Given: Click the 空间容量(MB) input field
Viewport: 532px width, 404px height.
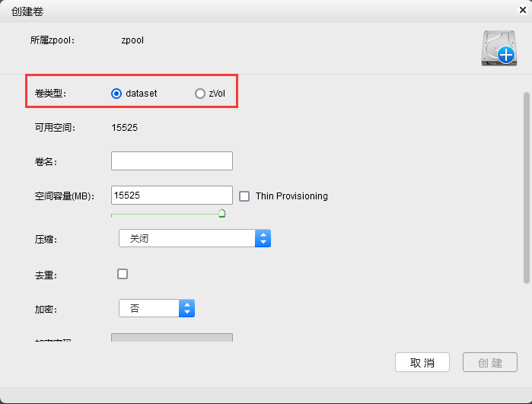Looking at the screenshot, I should [x=171, y=196].
